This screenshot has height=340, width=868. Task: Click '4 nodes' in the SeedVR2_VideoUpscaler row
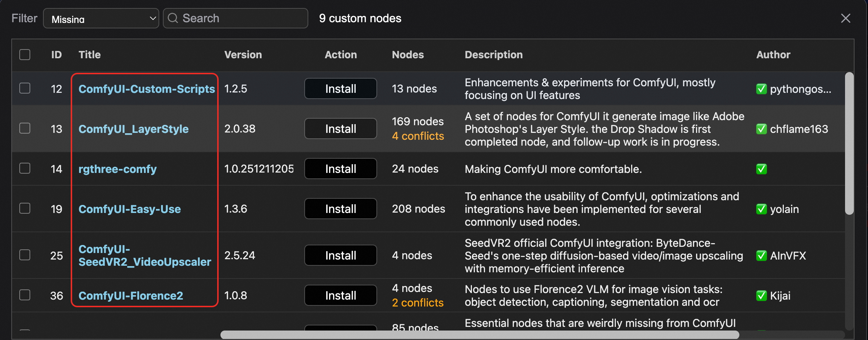(x=412, y=256)
